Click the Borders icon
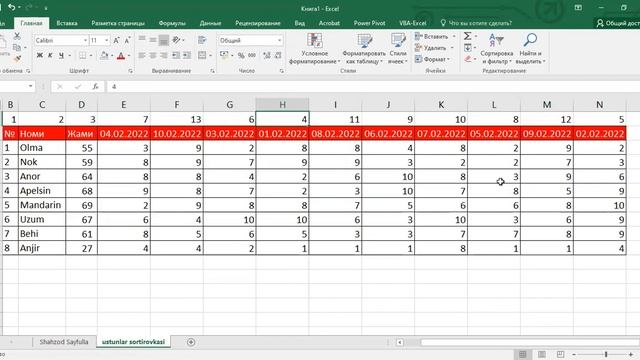Image resolution: width=640 pixels, height=360 pixels. pos(83,56)
